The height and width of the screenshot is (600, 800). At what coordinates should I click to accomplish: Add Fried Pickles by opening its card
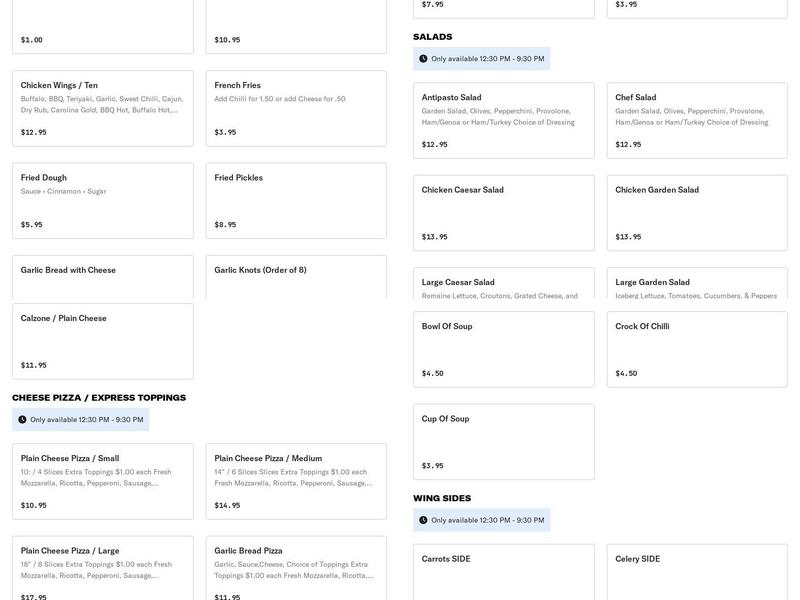tap(295, 200)
